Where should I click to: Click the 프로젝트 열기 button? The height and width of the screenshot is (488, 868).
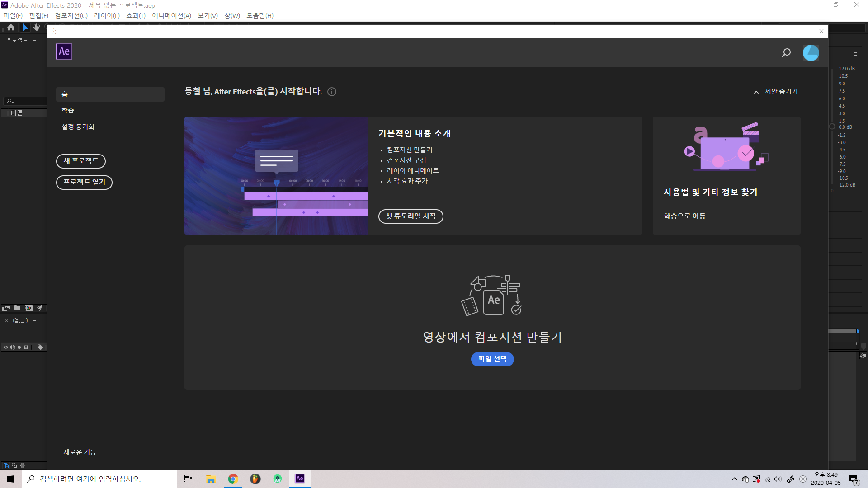pos(84,183)
